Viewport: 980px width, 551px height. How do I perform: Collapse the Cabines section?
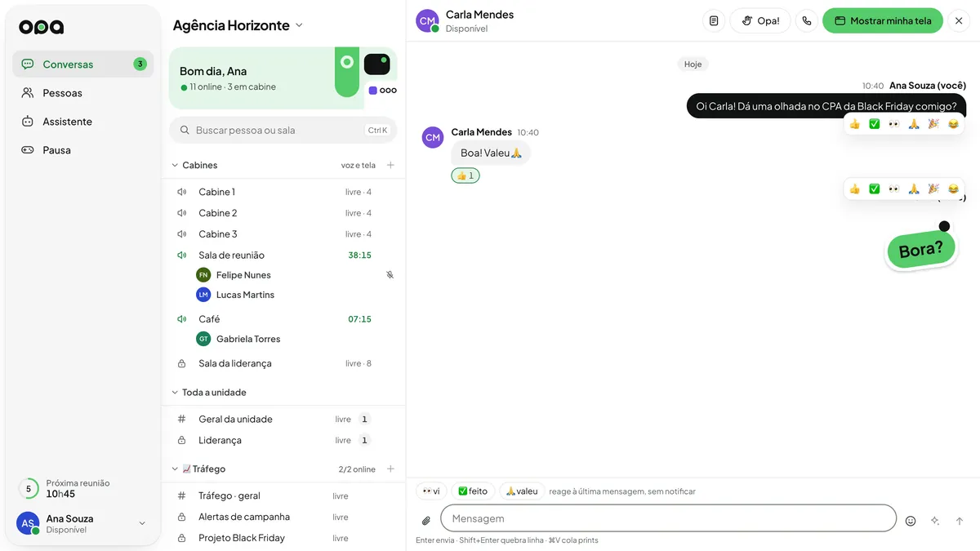pyautogui.click(x=175, y=165)
